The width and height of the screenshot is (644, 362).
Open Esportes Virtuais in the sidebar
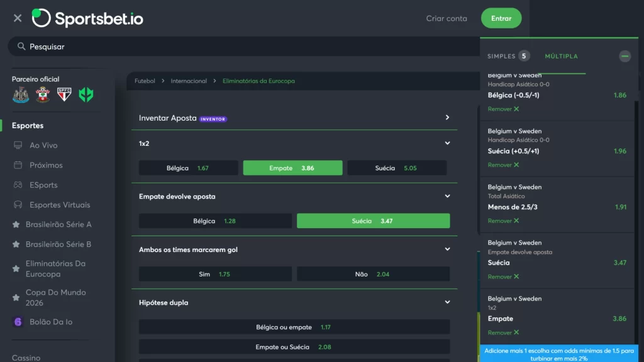click(x=60, y=204)
